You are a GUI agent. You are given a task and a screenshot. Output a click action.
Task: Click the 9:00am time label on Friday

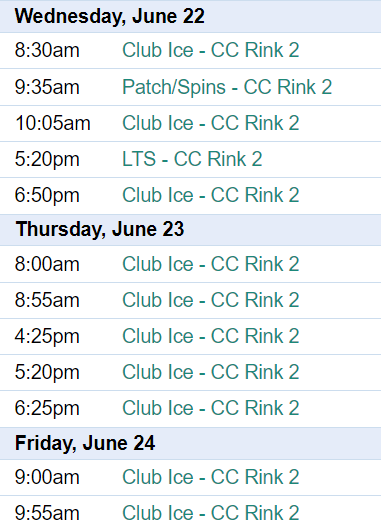click(x=47, y=477)
